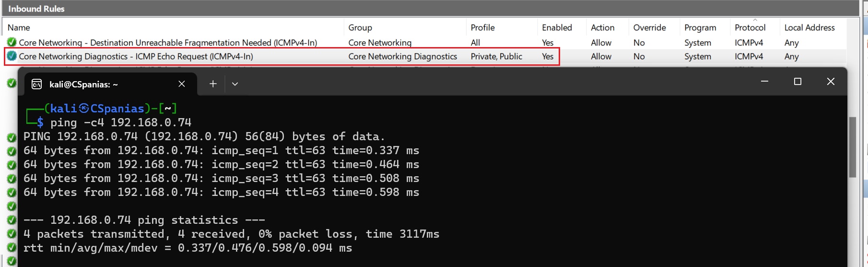Minimize the terminal window

(764, 82)
